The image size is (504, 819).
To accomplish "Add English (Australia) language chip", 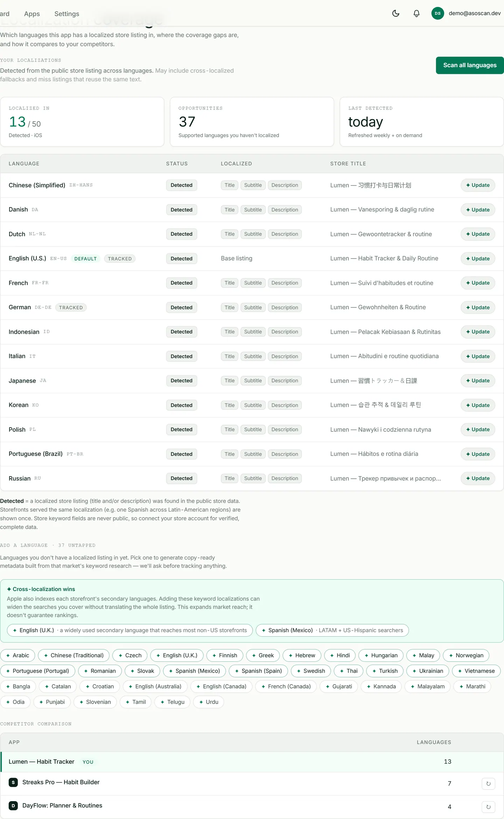I will [155, 686].
